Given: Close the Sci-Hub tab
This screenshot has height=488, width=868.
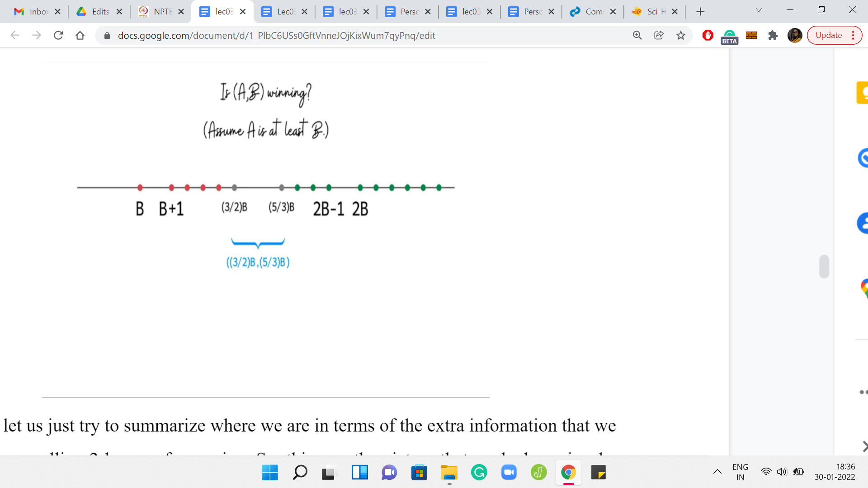Looking at the screenshot, I should pyautogui.click(x=675, y=12).
